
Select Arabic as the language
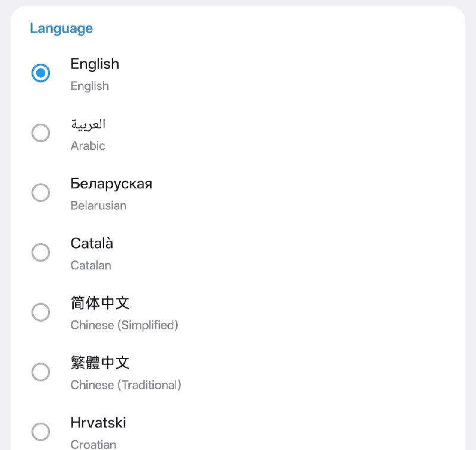(40, 133)
